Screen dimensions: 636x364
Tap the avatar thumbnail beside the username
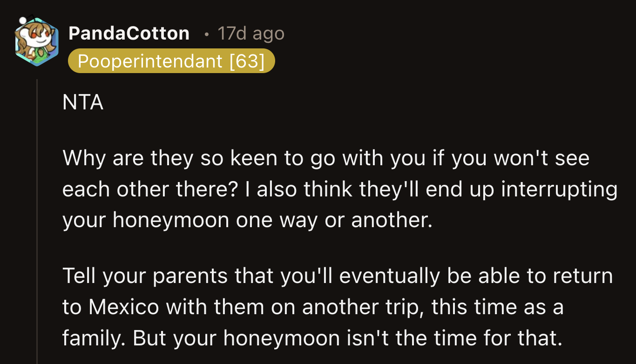(x=36, y=41)
